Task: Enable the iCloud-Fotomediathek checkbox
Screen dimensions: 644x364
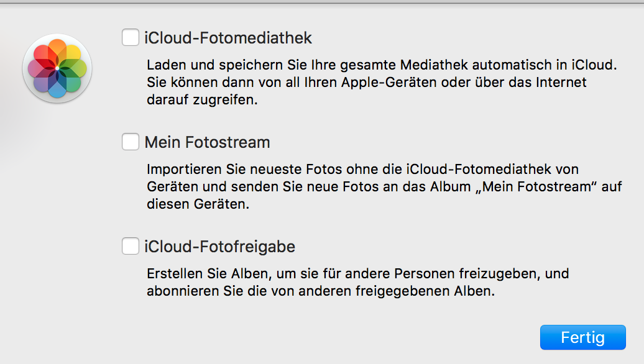Action: [131, 38]
